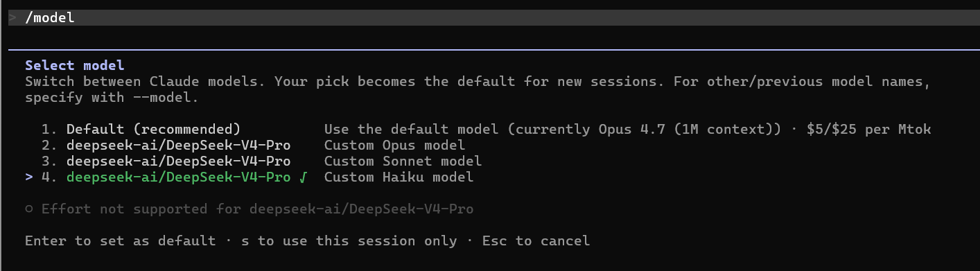Select the highlighted Custom Haiku model entry
Viewport: 980px width, 271px height.
(x=250, y=177)
